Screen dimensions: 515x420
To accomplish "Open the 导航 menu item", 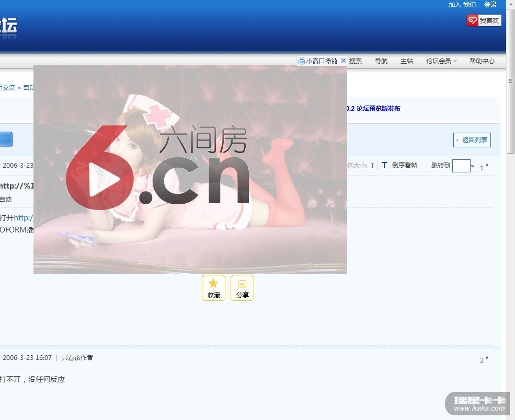I will pyautogui.click(x=381, y=61).
